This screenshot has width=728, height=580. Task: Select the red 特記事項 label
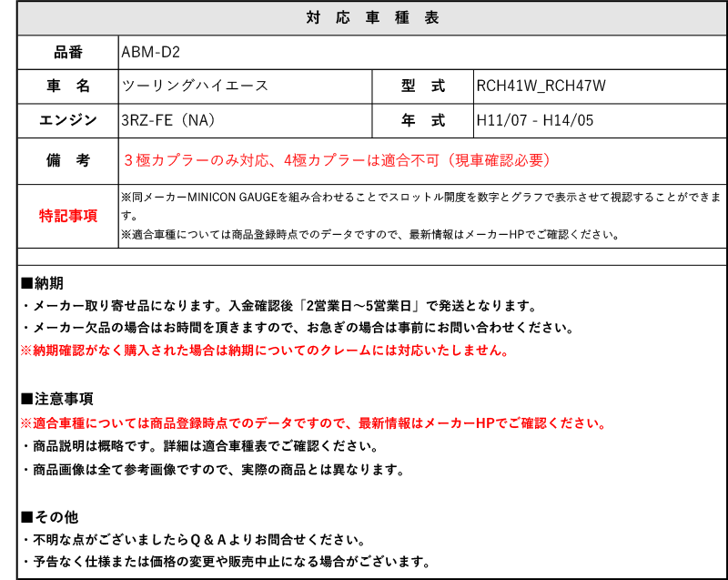(68, 216)
